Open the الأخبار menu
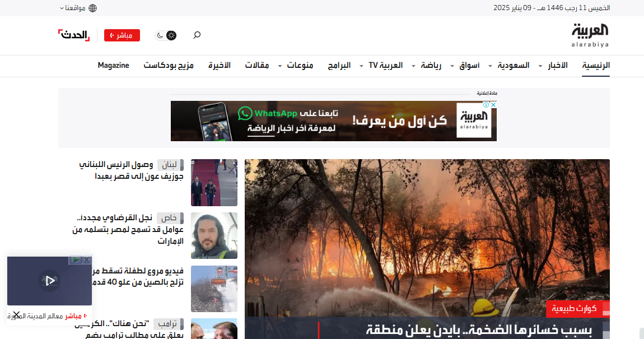This screenshot has width=644, height=339. (x=558, y=66)
